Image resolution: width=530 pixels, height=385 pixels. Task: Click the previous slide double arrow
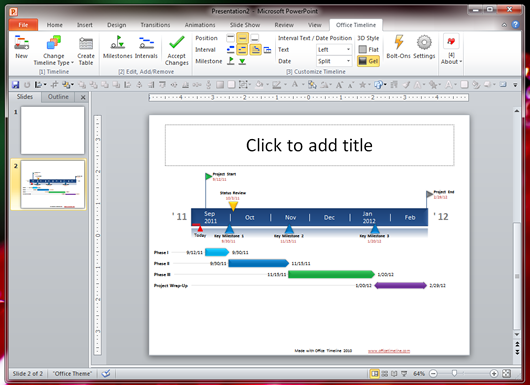click(517, 344)
